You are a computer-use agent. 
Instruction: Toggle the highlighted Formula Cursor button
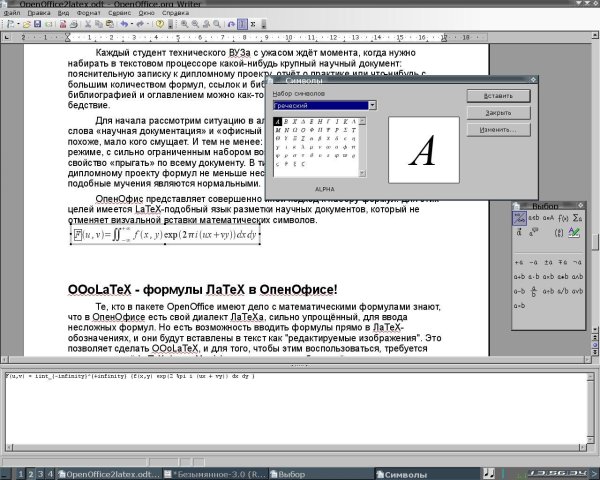(242, 24)
